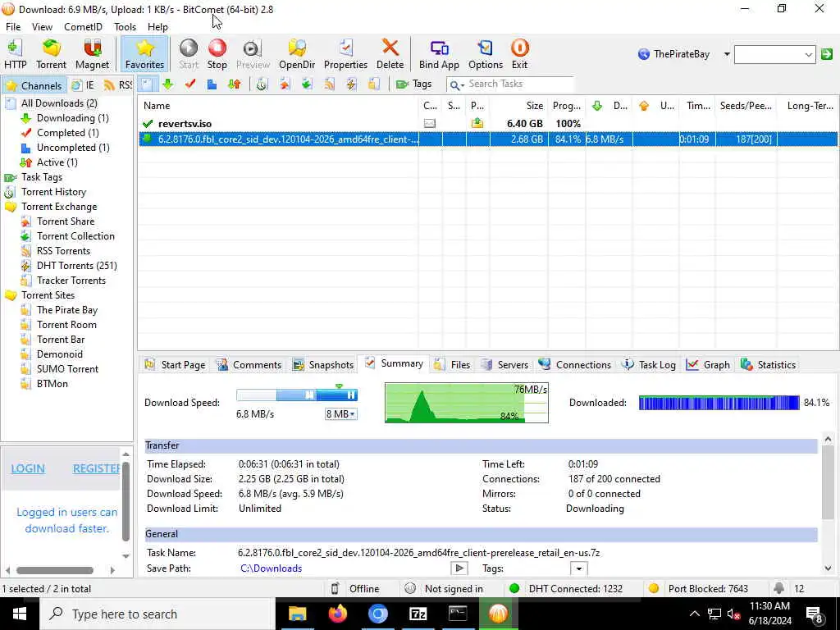The width and height of the screenshot is (840, 630).
Task: Switch to the Connections tab
Action: click(x=575, y=365)
